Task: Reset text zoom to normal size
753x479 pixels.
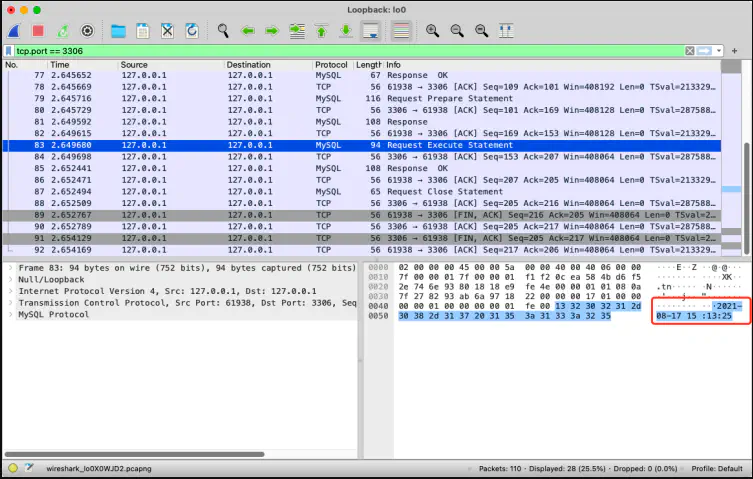Action: point(482,31)
